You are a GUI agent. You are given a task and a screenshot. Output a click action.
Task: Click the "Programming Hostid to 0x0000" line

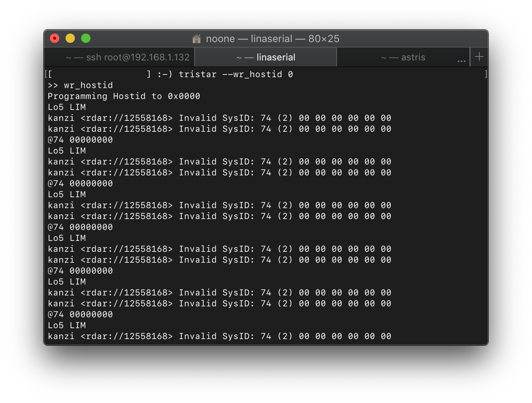[124, 96]
